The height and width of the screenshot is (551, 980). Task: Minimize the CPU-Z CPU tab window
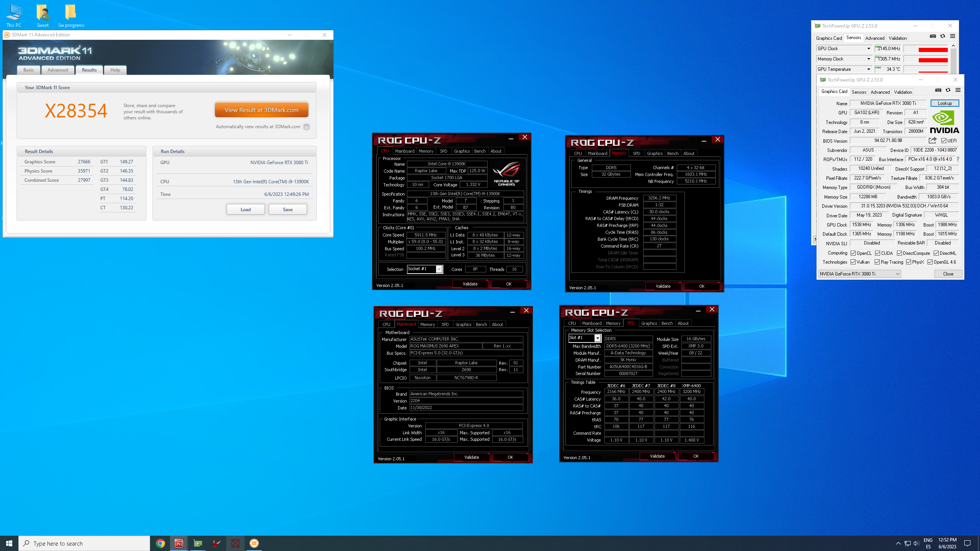point(511,139)
